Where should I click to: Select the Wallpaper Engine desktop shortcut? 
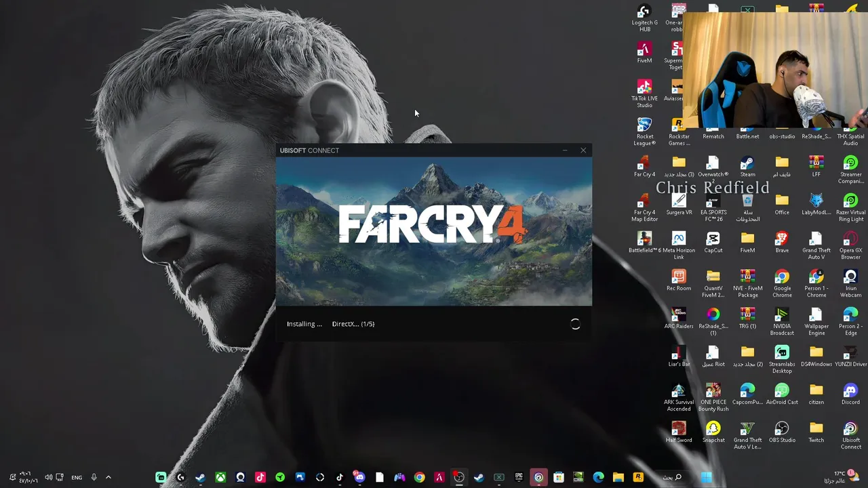point(816,322)
